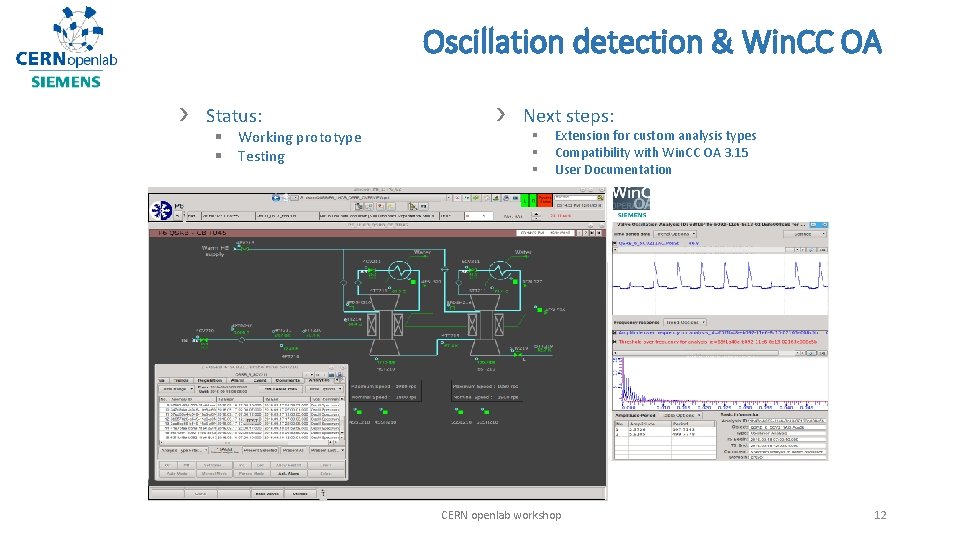Toggle the Amplitude over frequency curve checkbox
960x540 pixels.
click(x=615, y=332)
